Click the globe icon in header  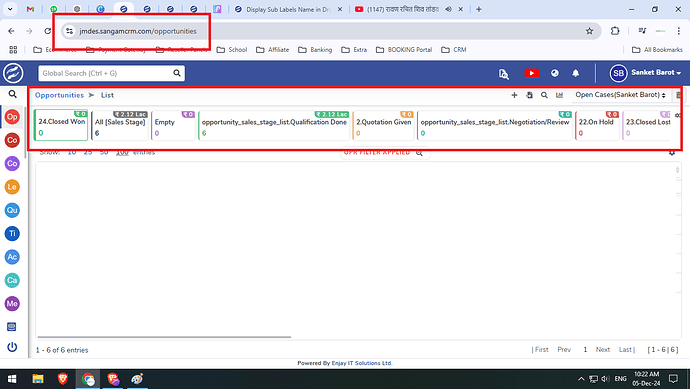tap(555, 73)
